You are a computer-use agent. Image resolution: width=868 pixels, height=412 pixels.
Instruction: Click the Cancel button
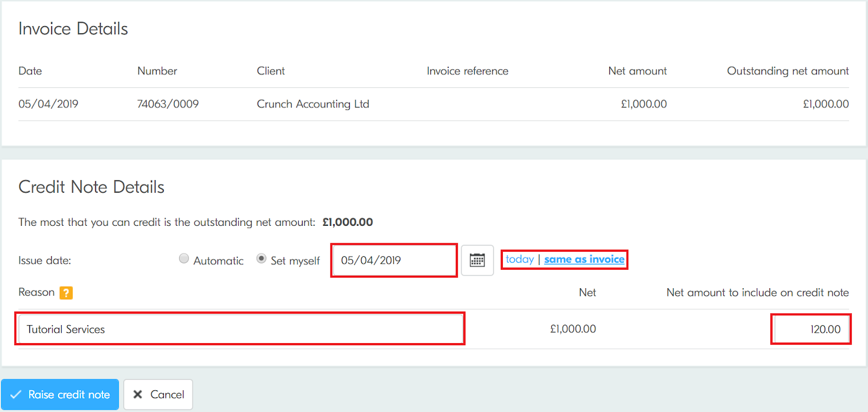158,395
